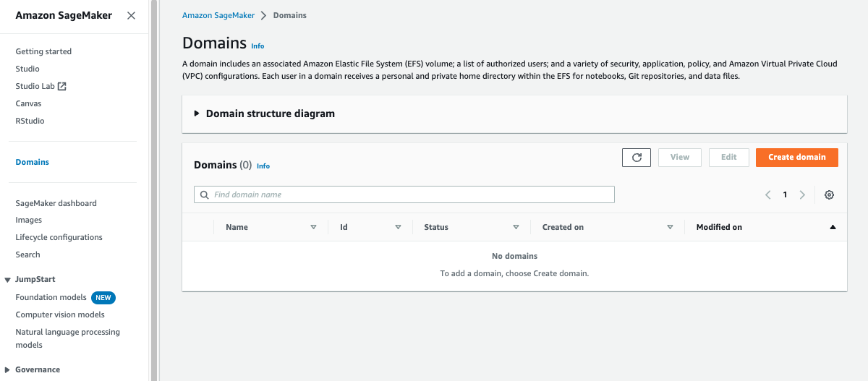Sort the Created on column

[670, 227]
